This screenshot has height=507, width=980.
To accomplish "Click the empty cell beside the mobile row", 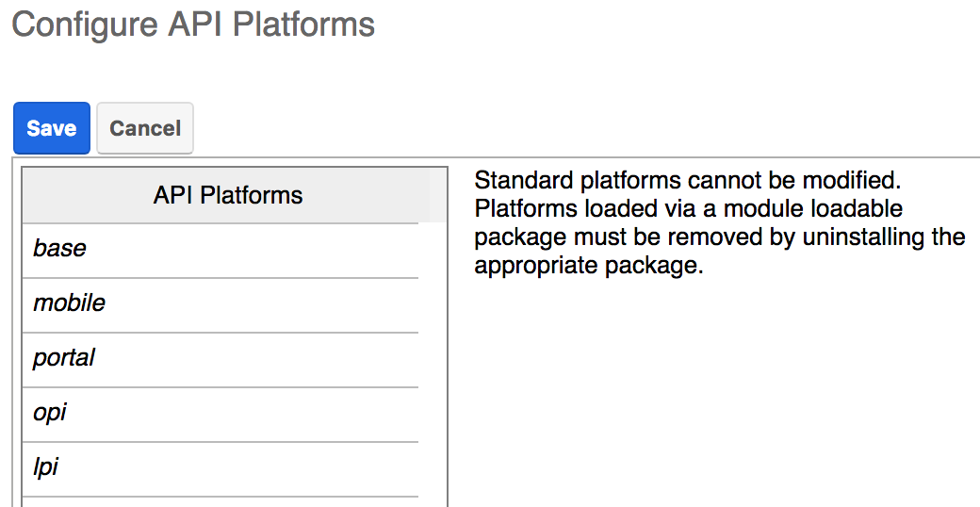I will pos(433,304).
